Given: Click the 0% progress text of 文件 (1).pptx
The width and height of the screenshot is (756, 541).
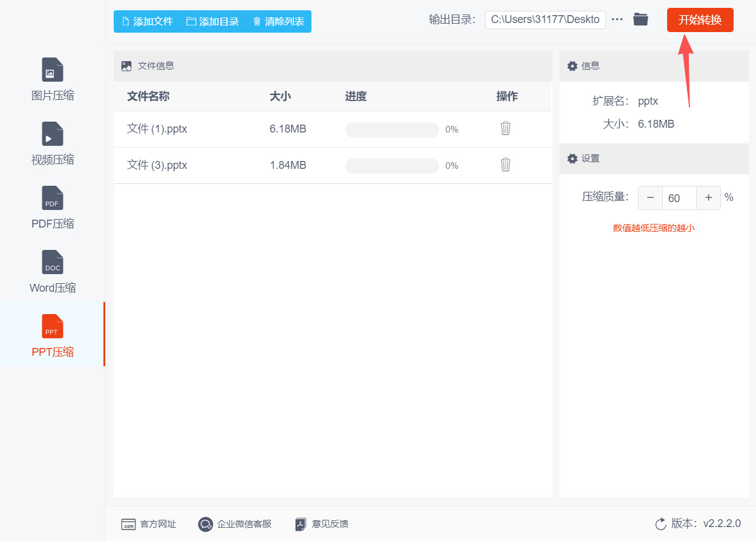Looking at the screenshot, I should (x=452, y=130).
